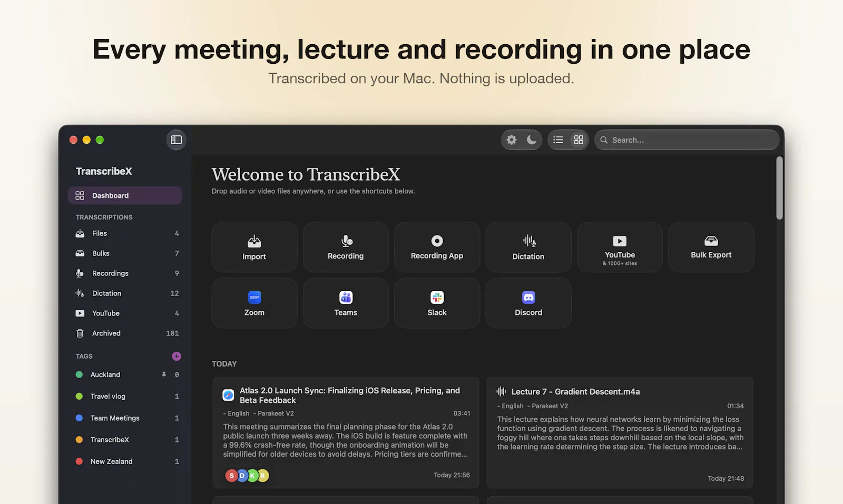
Task: Open the Dashboard sidebar item
Action: 125,195
